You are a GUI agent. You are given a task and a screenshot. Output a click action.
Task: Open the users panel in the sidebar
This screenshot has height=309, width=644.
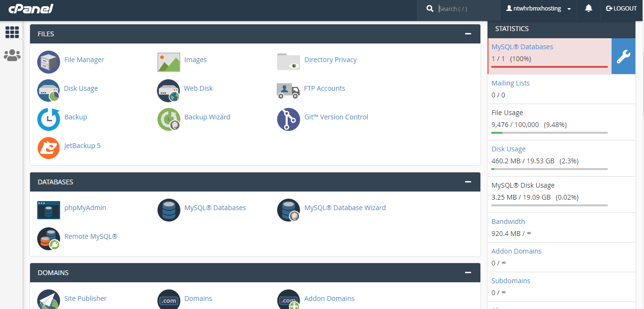click(12, 55)
